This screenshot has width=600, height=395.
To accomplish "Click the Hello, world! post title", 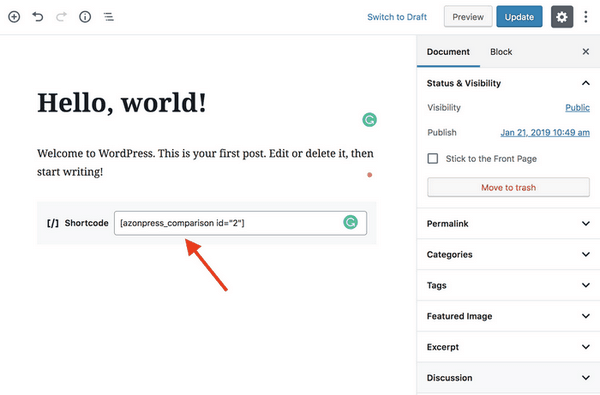I will (x=122, y=103).
